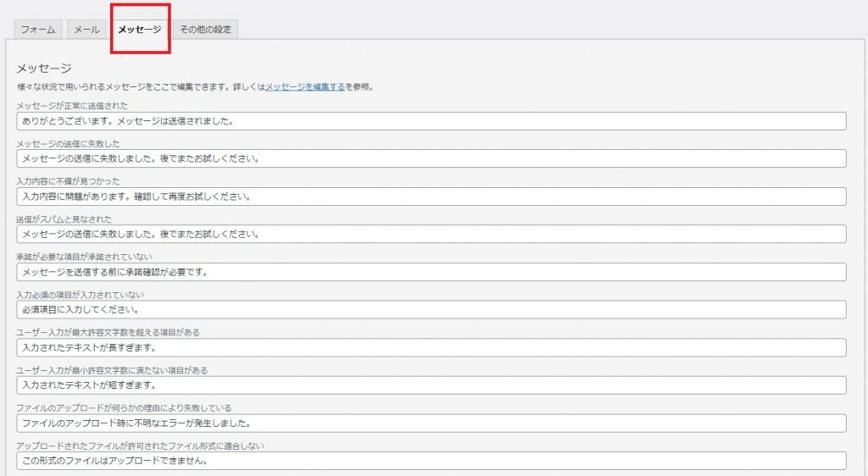
Task: Click the label 入力内容に不備が見つかった
Action: [68, 181]
